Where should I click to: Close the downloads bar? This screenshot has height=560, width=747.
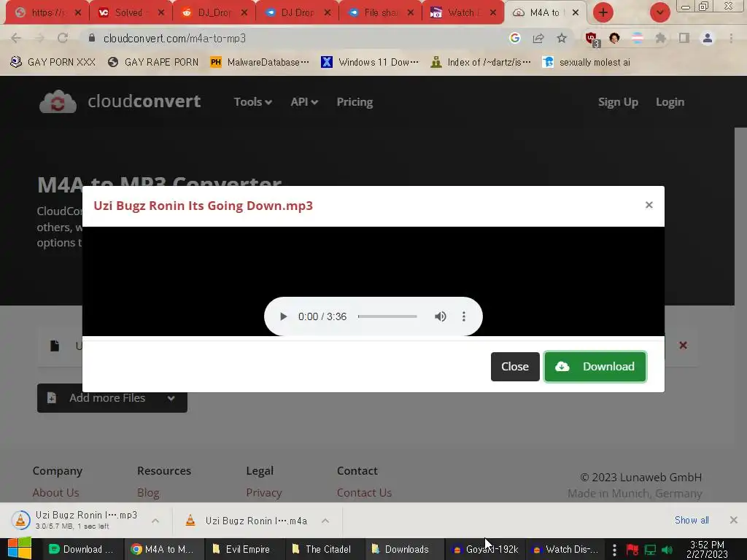click(733, 520)
